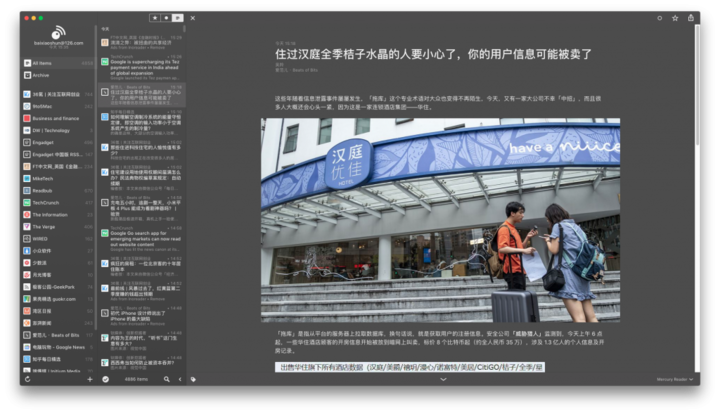The width and height of the screenshot is (720, 414).
Task: Click the red Business and finance icon
Action: pyautogui.click(x=27, y=118)
